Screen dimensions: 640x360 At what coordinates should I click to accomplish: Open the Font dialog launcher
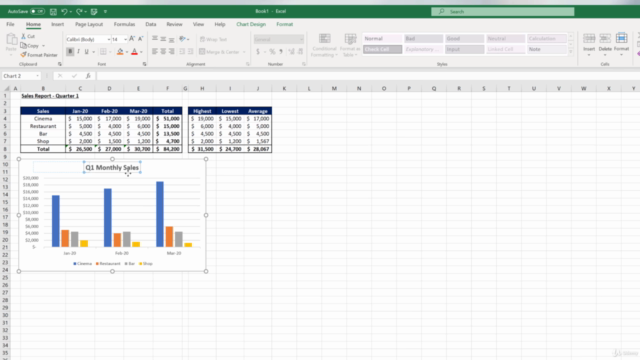pyautogui.click(x=144, y=64)
